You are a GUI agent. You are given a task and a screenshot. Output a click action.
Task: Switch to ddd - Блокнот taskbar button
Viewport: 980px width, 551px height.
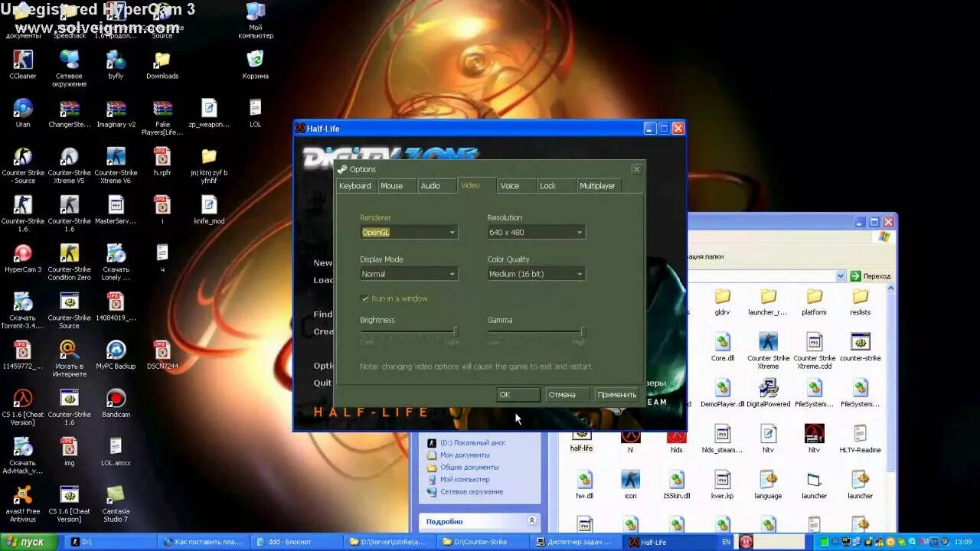pyautogui.click(x=297, y=542)
